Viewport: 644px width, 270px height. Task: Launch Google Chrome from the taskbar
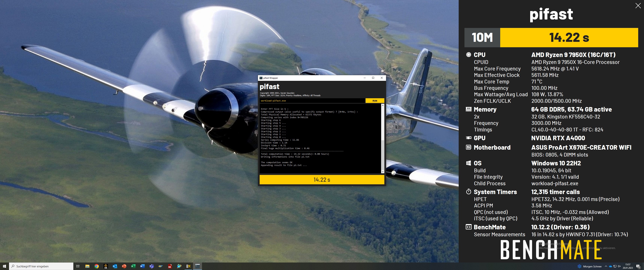pos(96,266)
